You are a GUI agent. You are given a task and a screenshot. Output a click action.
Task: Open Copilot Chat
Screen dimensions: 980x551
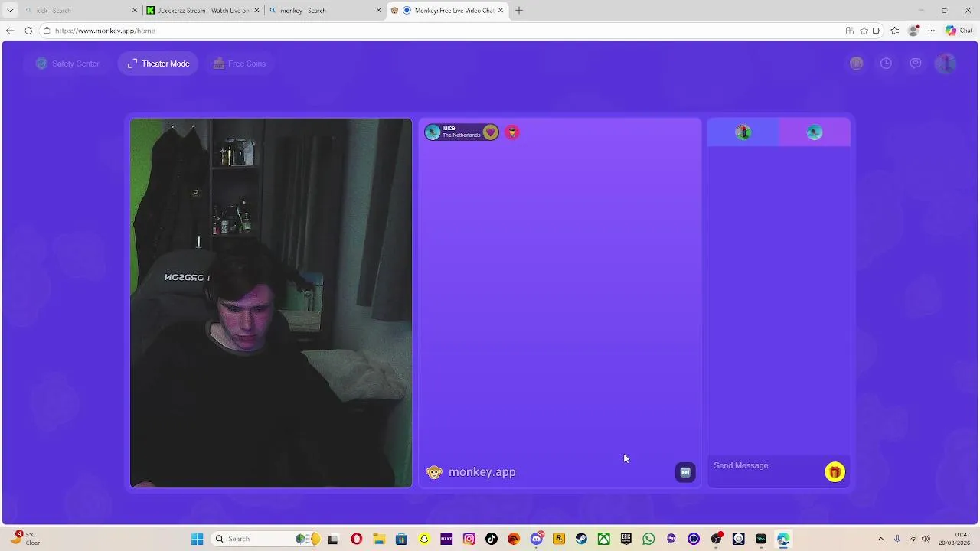pos(959,31)
